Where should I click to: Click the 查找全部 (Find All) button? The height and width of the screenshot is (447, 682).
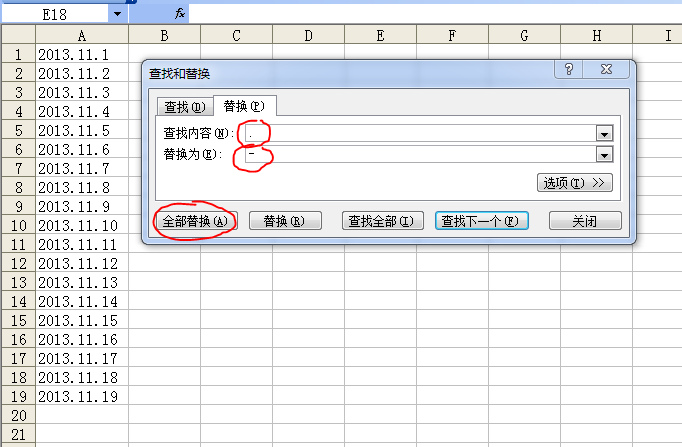point(382,221)
